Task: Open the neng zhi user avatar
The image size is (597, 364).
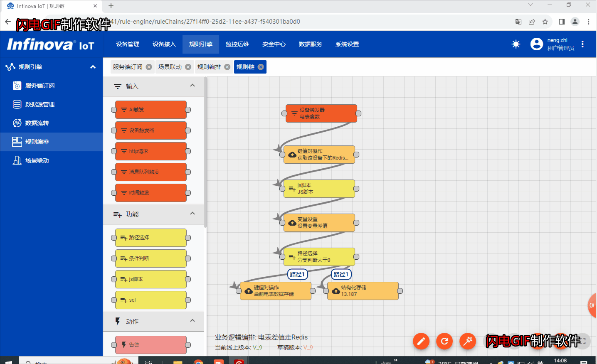Action: pos(537,44)
